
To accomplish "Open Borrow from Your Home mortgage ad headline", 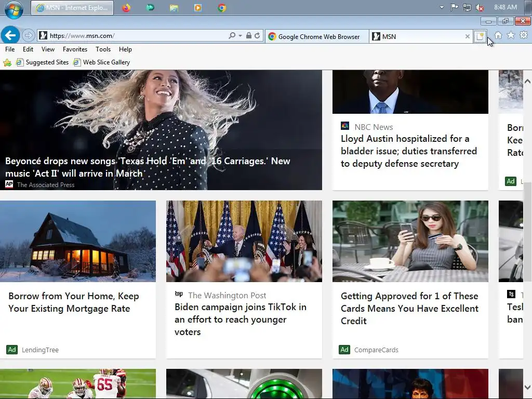I will tap(74, 302).
